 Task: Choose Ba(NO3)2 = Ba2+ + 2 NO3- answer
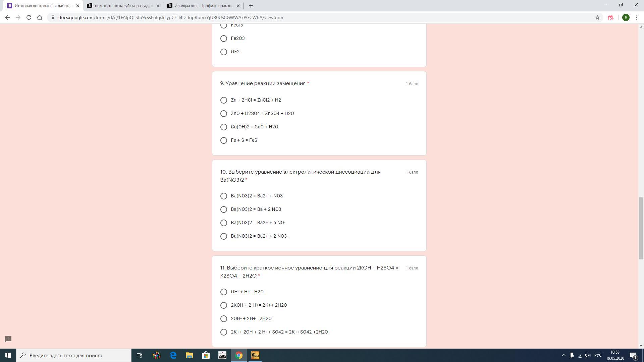click(224, 236)
